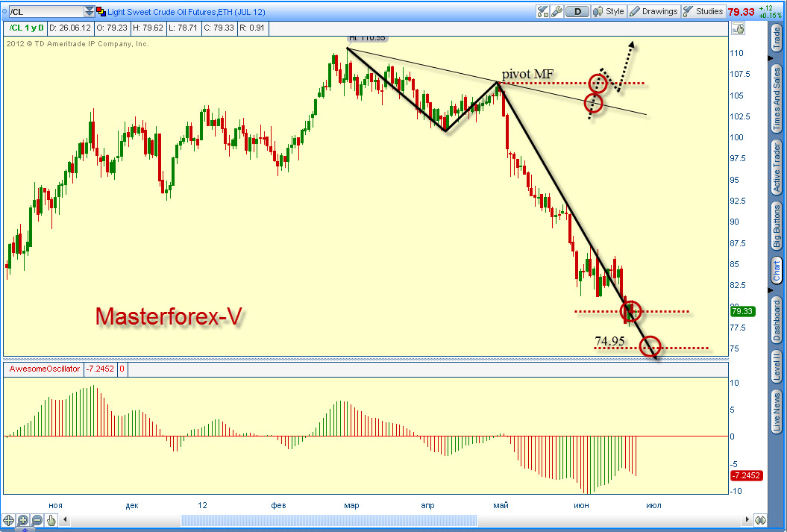Click the hand icon below the Studies button
This screenshot has height=532, width=787.
tap(738, 28)
